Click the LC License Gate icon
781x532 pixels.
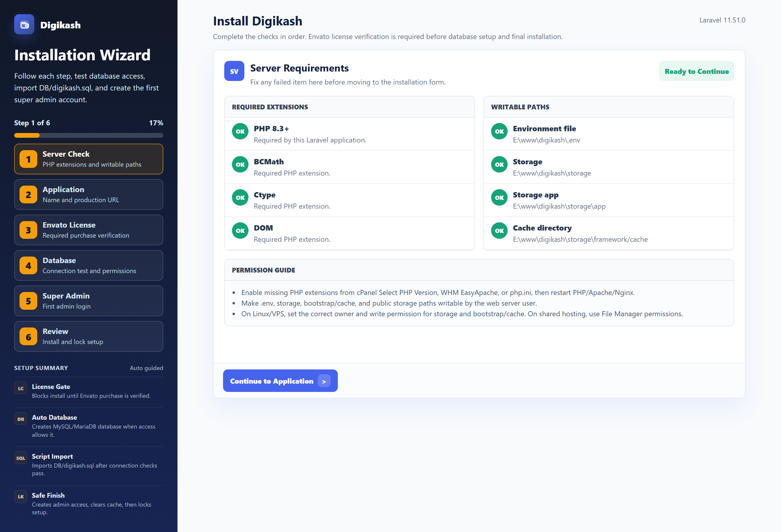pyautogui.click(x=20, y=388)
